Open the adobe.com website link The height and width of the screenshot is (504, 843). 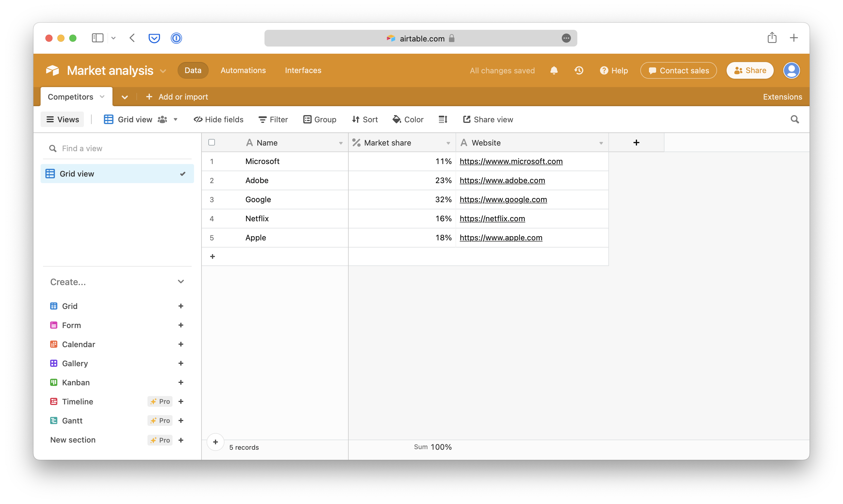click(502, 180)
